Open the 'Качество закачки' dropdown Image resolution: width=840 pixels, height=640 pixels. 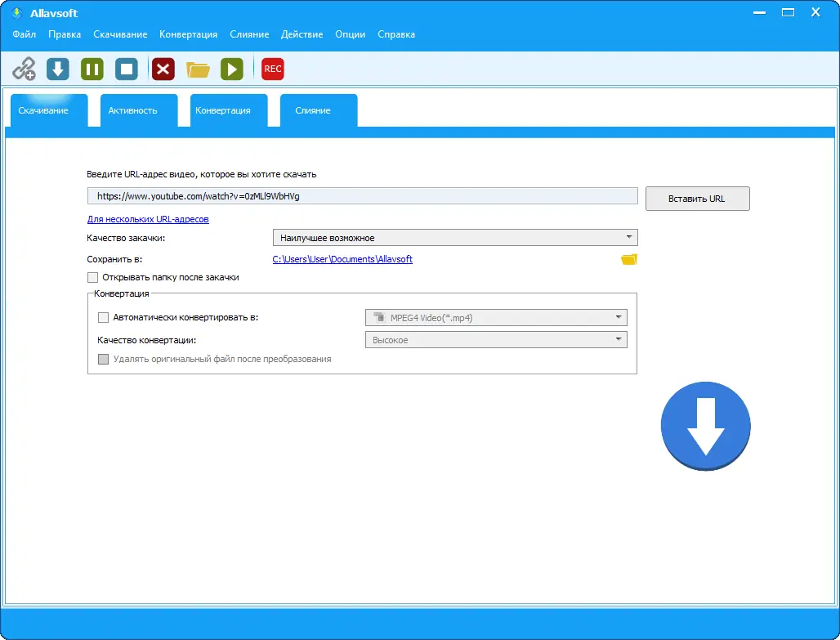[628, 237]
